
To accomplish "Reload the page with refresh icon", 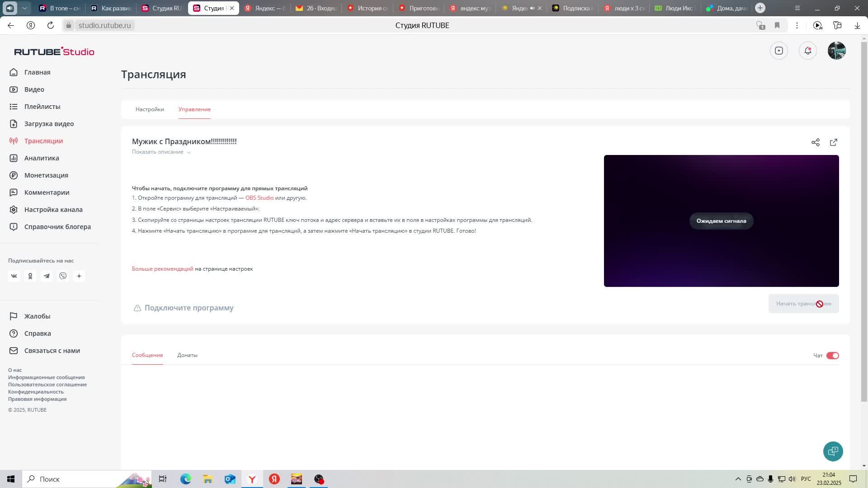I will 51,25.
